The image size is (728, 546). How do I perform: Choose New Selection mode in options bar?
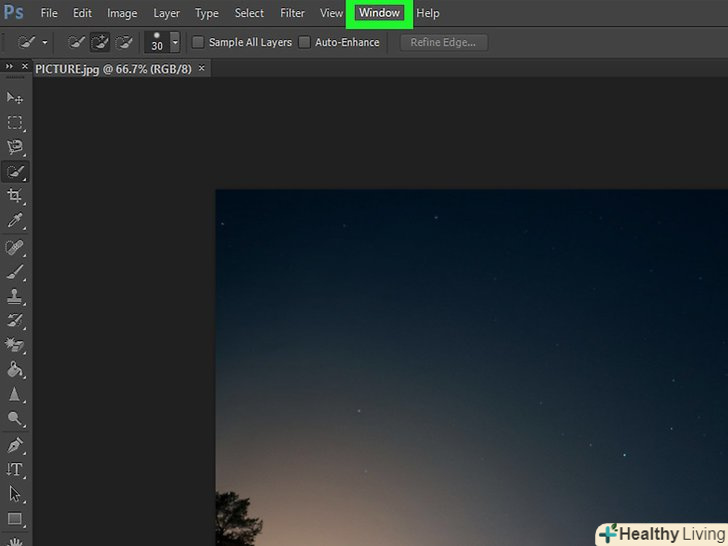click(76, 42)
